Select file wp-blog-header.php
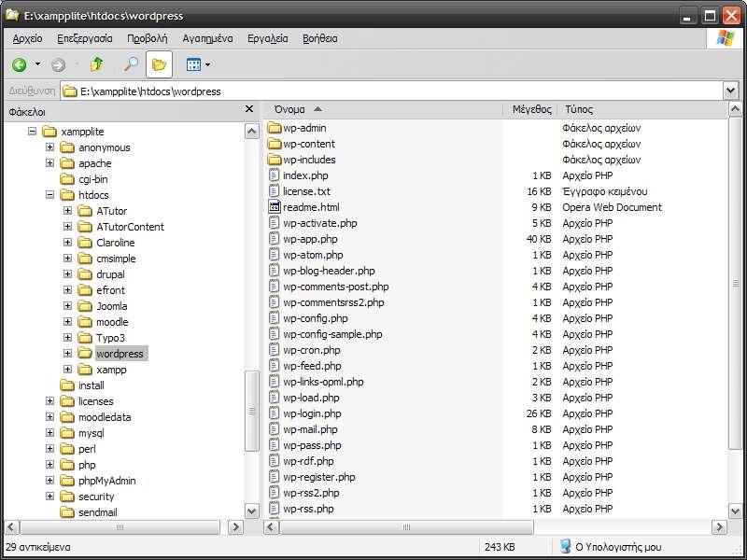Screen dimensions: 747x560 (x=330, y=271)
